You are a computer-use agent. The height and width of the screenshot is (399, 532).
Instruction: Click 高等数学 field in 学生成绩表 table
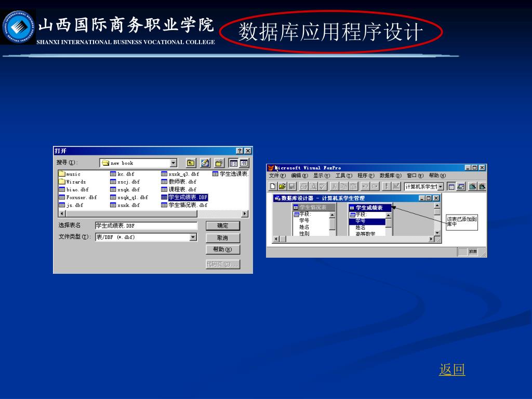pos(365,233)
